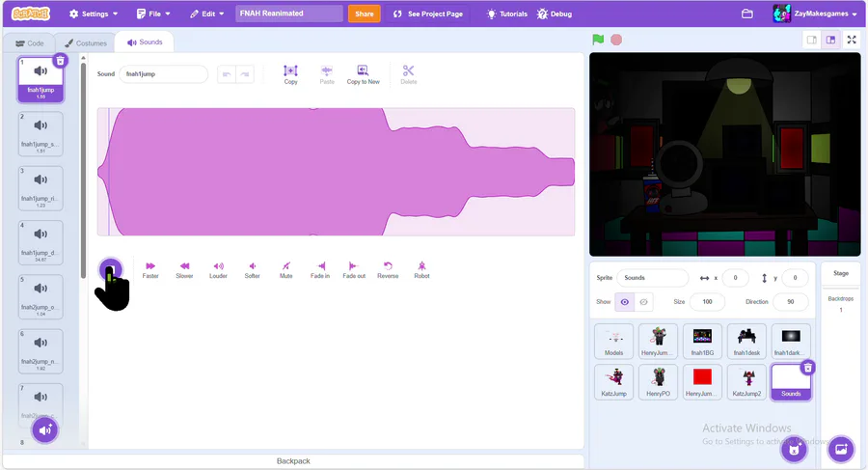The image size is (868, 470).
Task: Undo the last sound edit
Action: [227, 73]
